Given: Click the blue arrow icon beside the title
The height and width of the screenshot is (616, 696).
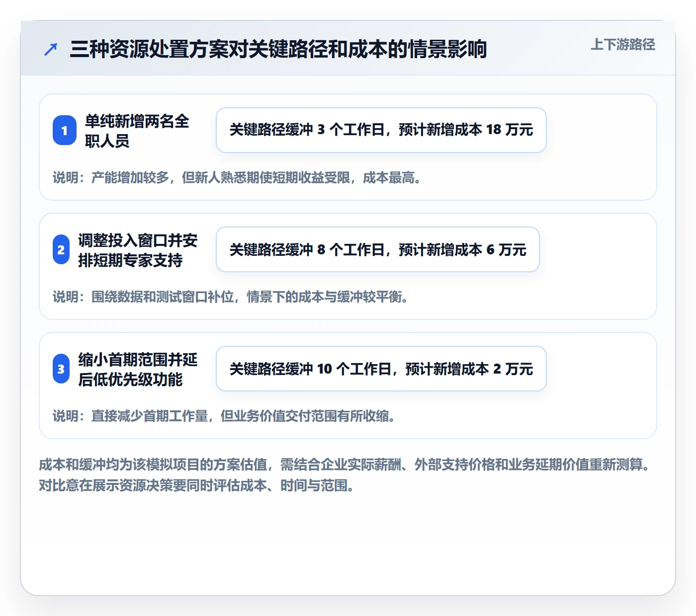Looking at the screenshot, I should pos(51,49).
